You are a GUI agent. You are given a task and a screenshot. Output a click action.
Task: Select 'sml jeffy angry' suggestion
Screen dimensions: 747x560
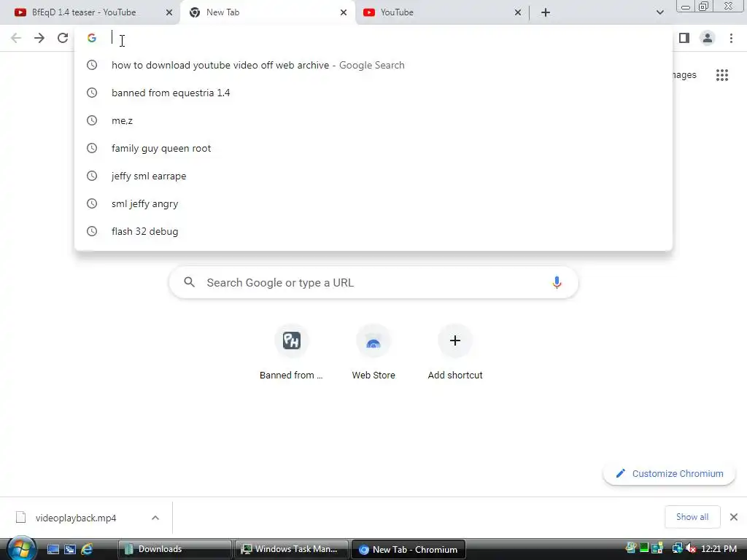(x=373, y=203)
